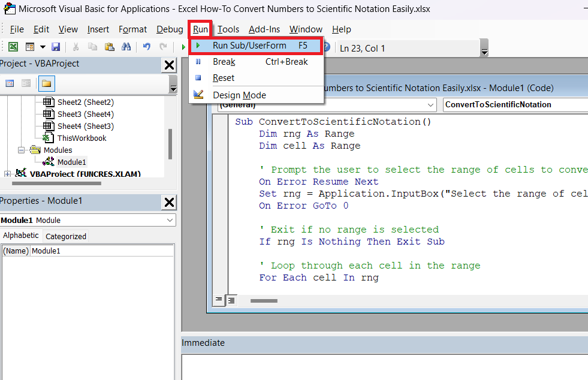Image resolution: width=588 pixels, height=380 pixels.
Task: Click the View Code icon in Project pane
Action: 10,83
